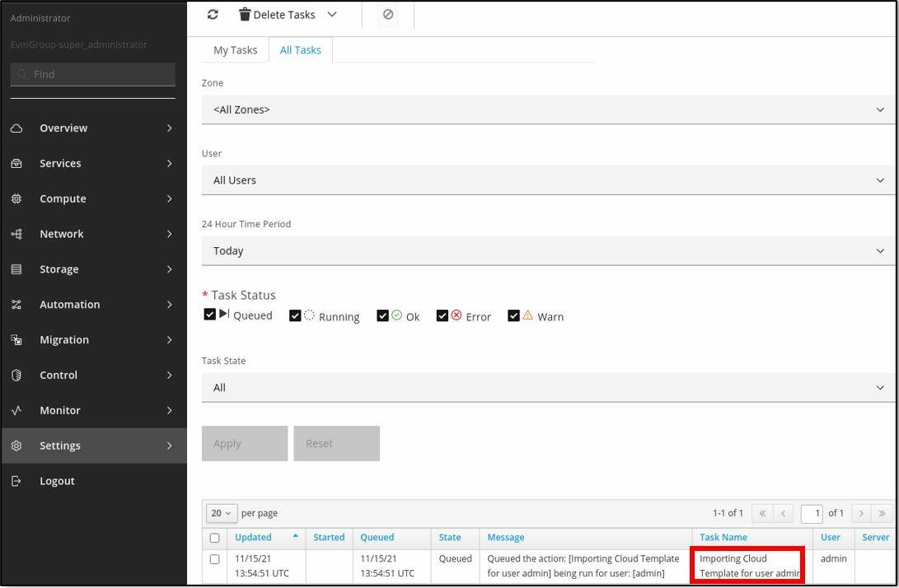Click the Network icon in the sidebar
The width and height of the screenshot is (899, 588).
coord(16,234)
